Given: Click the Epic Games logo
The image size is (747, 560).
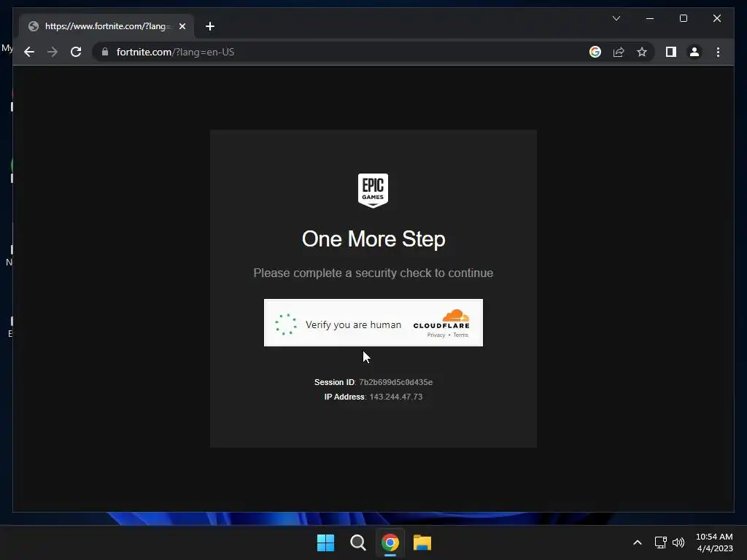Looking at the screenshot, I should coord(373,190).
